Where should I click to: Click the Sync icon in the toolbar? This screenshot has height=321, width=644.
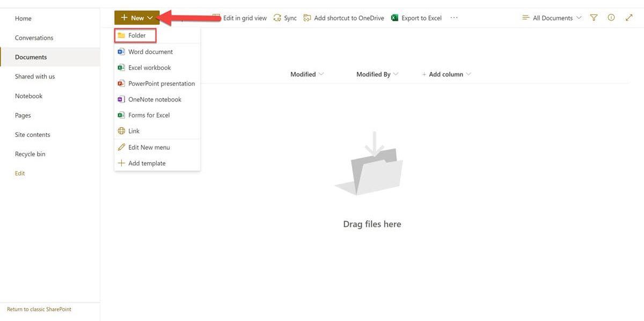point(285,17)
